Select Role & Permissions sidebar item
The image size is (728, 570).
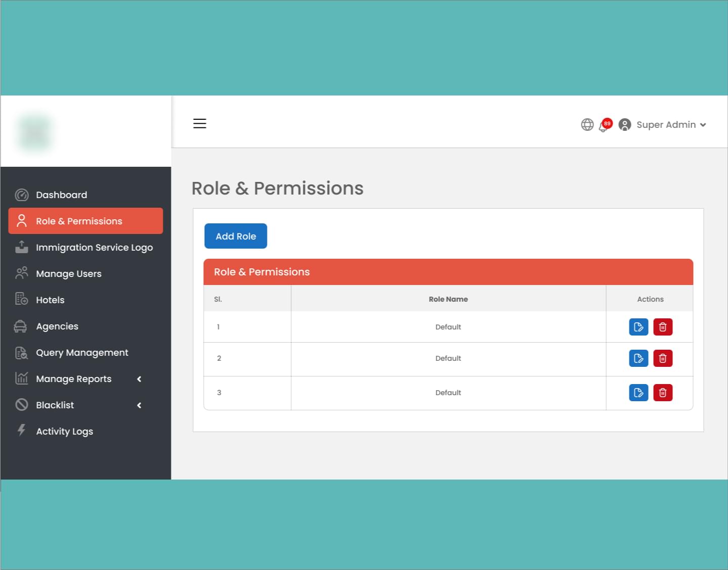tap(85, 221)
